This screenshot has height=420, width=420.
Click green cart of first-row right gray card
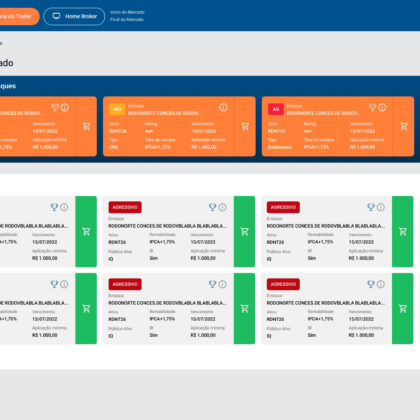(403, 232)
